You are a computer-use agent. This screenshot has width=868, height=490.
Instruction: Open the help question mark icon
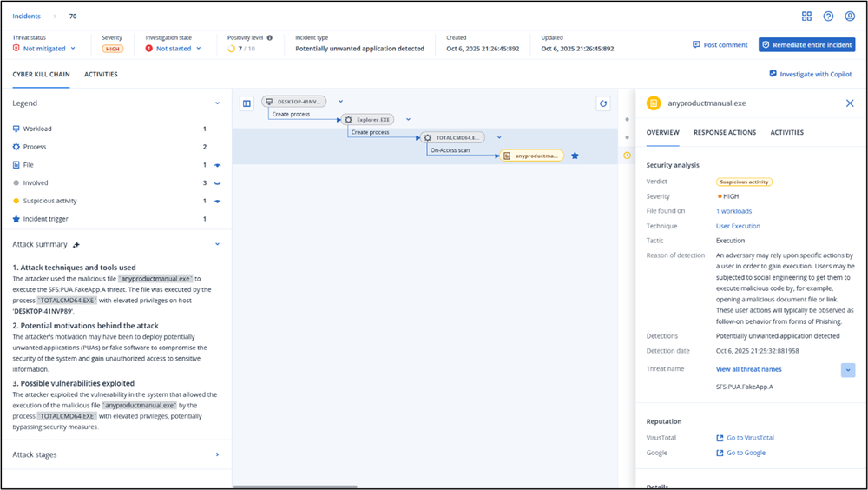point(828,16)
